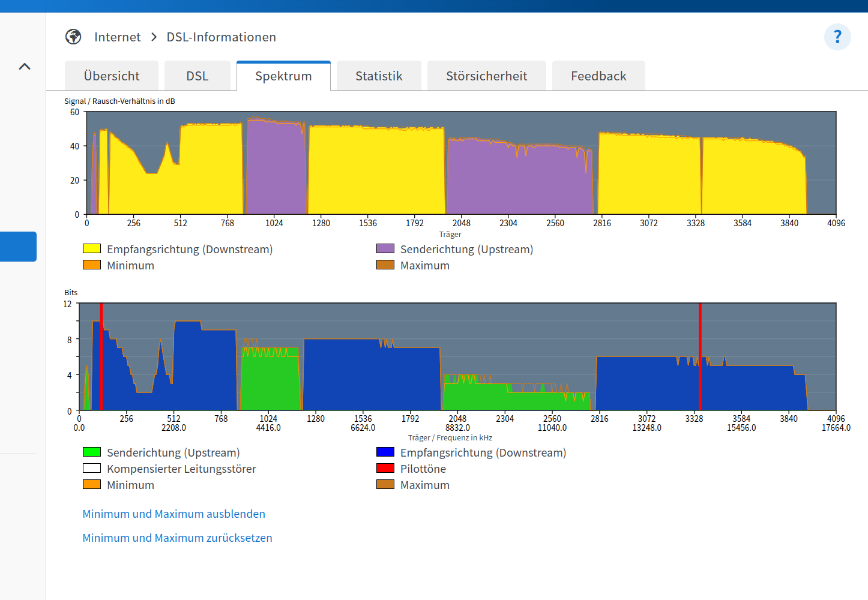Click the blue Empfangsrichtung legend swatch

pyautogui.click(x=385, y=452)
